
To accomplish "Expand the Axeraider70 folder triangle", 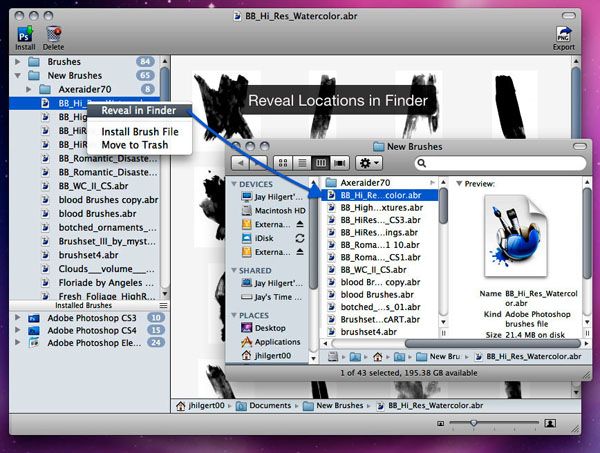I will (28, 90).
